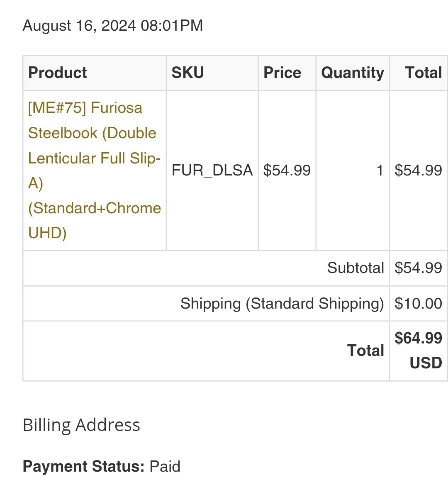Click the Price column header

(x=282, y=73)
